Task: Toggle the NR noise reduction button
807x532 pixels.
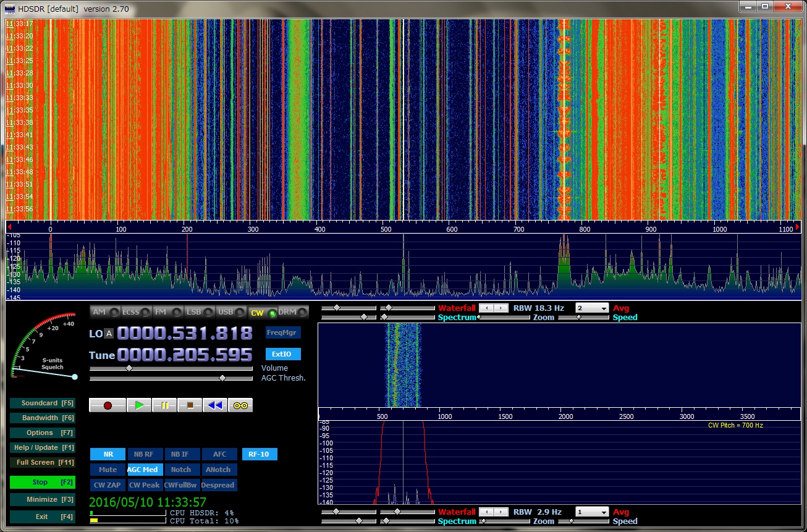Action: (108, 454)
